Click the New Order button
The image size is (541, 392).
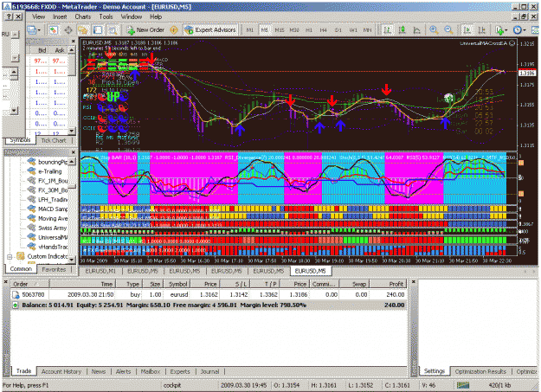click(x=145, y=30)
